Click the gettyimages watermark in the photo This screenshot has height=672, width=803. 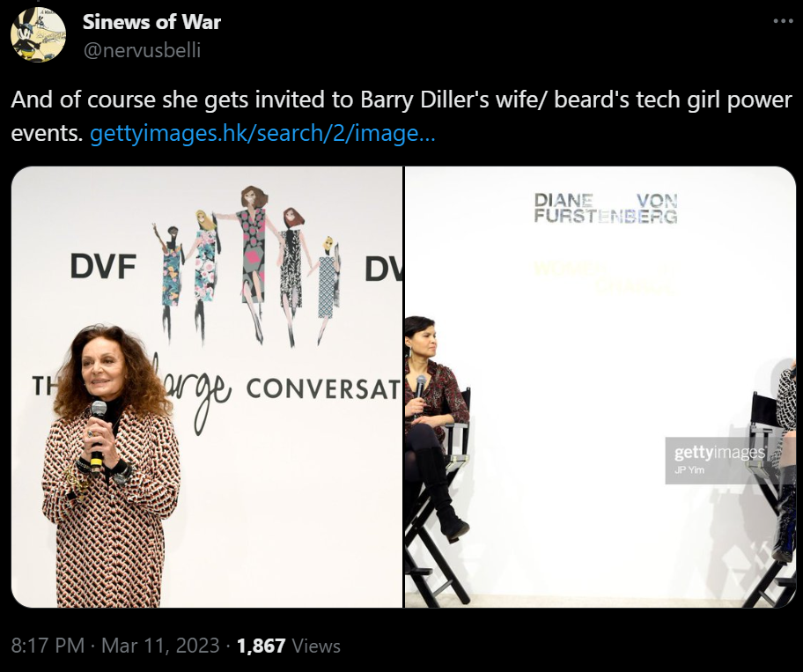click(x=719, y=453)
